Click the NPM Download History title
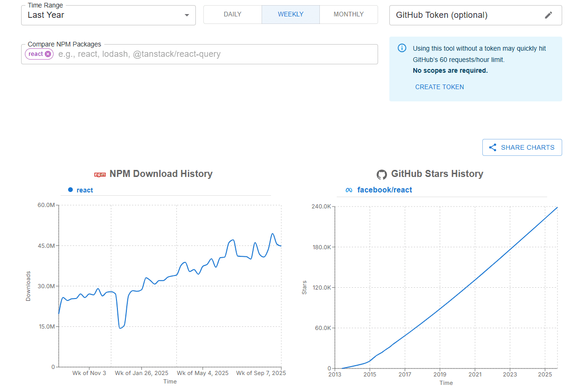588x391 pixels. pos(161,174)
